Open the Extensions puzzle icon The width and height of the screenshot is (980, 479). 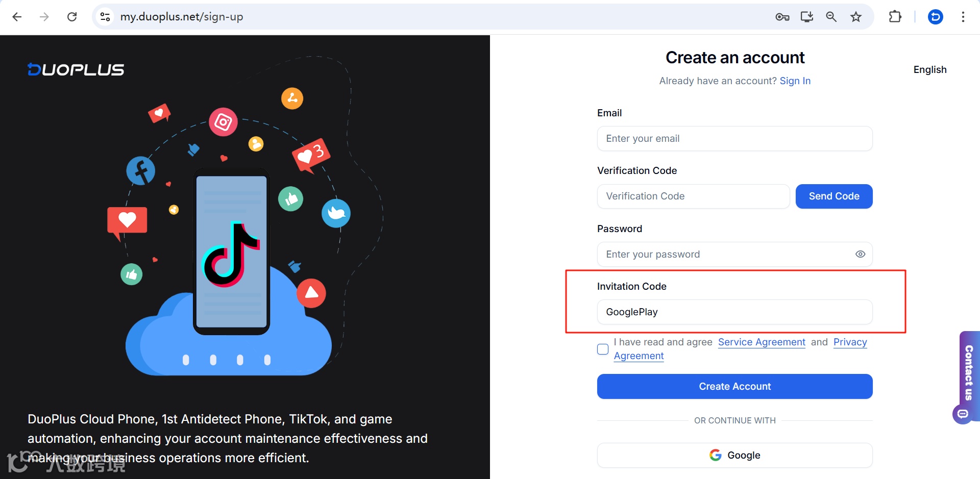point(895,17)
